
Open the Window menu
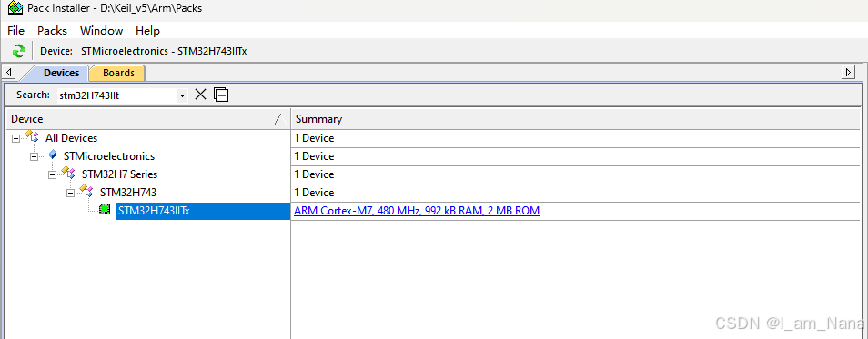coord(101,30)
